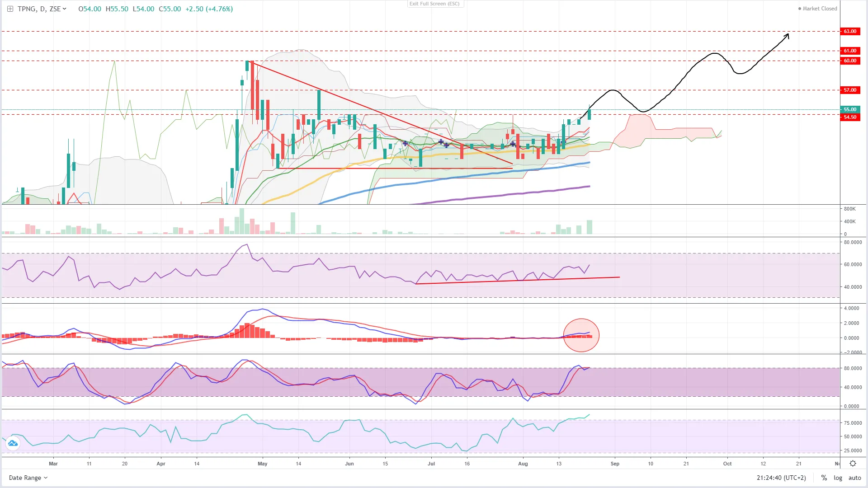Screen dimensions: 868x488
Task: Click the red circle highlighting the MACD crossover
Action: point(581,335)
